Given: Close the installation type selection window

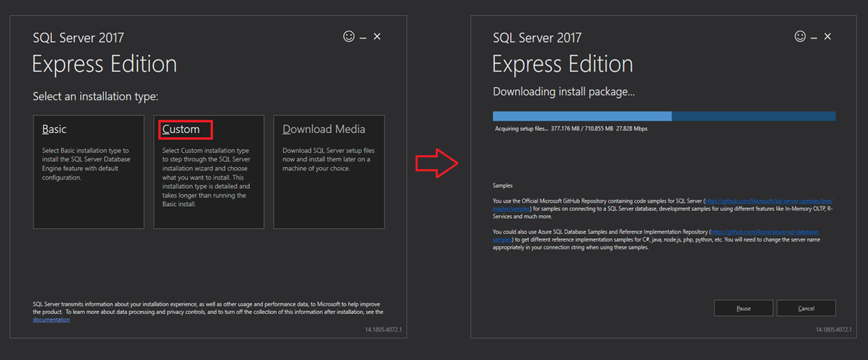Looking at the screenshot, I should coord(377,36).
